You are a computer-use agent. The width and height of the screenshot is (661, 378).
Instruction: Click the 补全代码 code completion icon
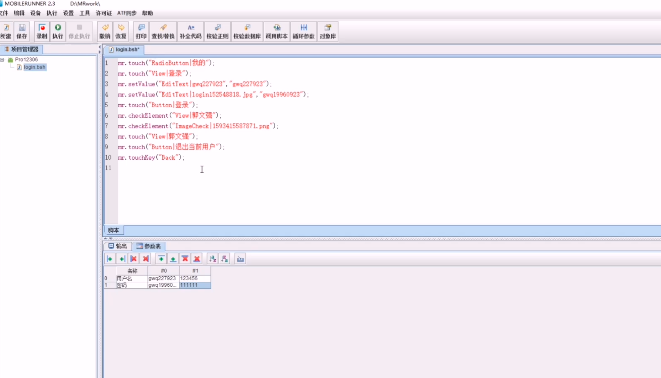tap(191, 31)
